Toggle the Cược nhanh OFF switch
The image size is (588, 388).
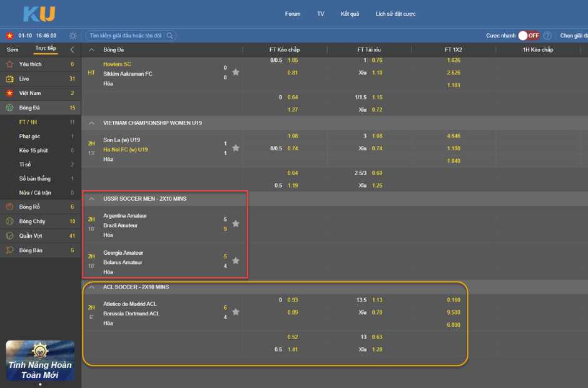tap(529, 36)
